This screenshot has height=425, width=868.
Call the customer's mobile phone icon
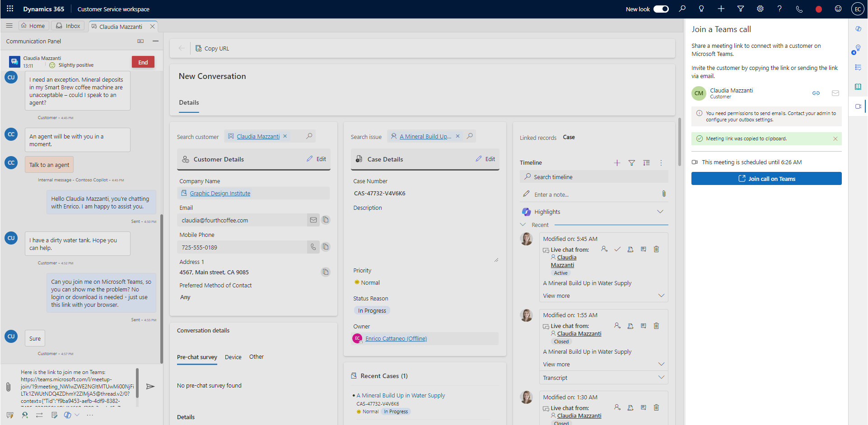(313, 247)
